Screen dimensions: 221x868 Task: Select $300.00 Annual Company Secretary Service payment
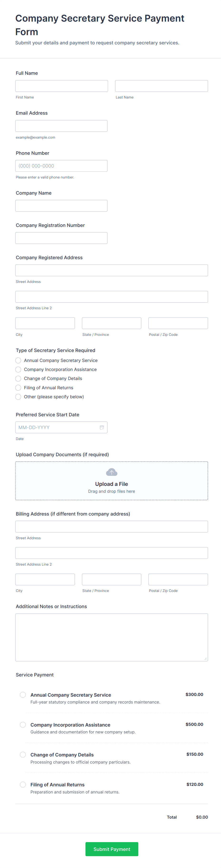click(x=23, y=694)
